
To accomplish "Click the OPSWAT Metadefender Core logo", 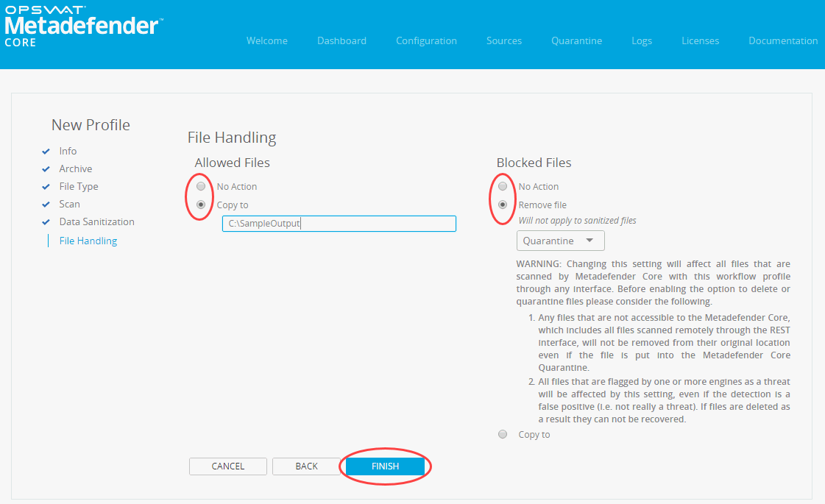I will pyautogui.click(x=84, y=26).
